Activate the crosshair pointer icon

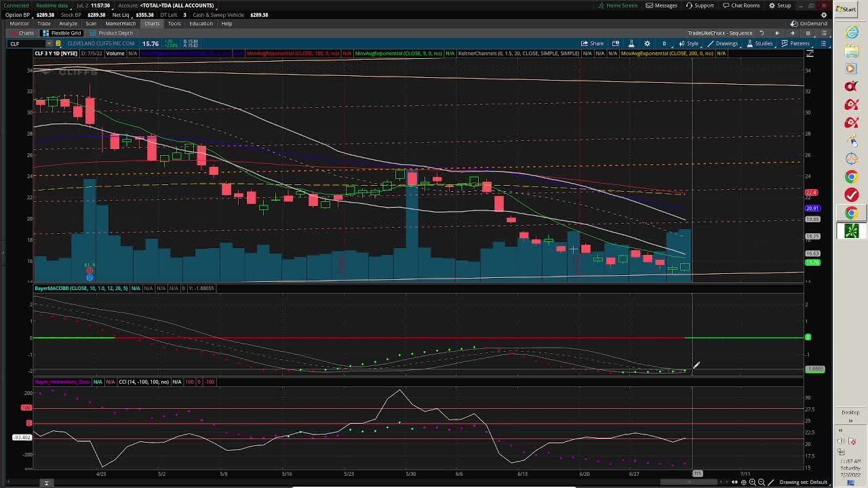coord(743,482)
